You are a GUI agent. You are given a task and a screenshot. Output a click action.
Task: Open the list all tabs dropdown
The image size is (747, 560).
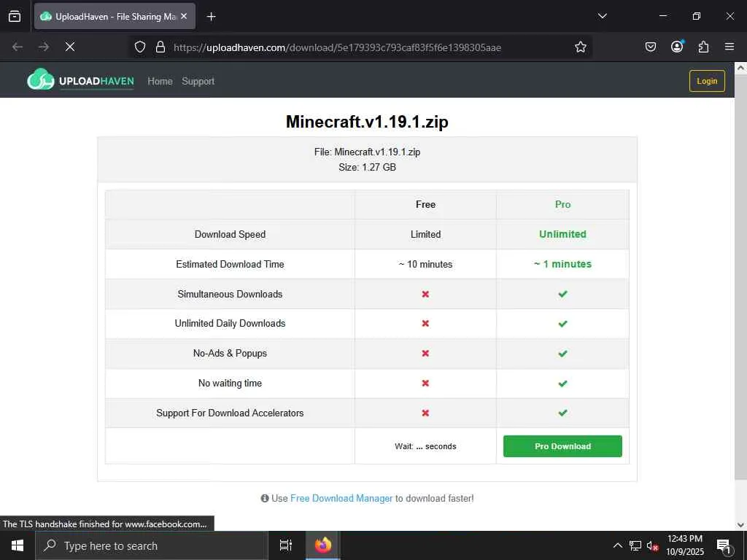point(602,16)
